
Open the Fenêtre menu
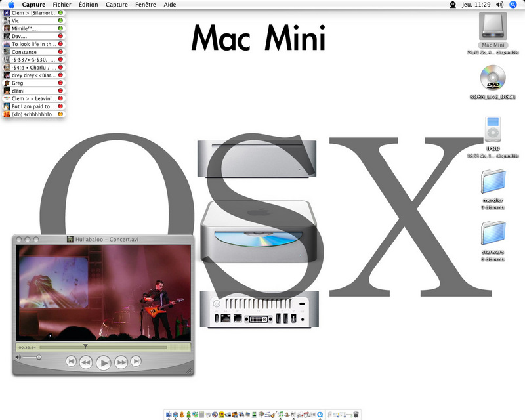tap(146, 5)
